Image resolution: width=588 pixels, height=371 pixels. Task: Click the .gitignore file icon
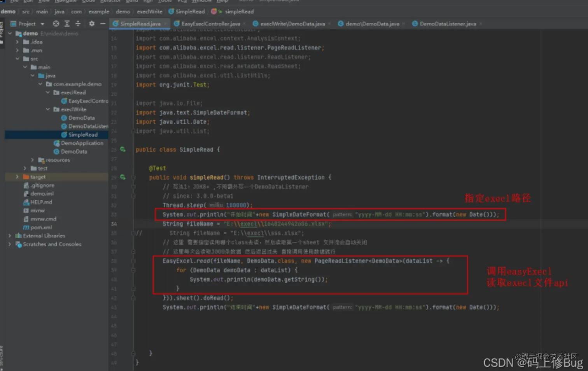(x=26, y=185)
